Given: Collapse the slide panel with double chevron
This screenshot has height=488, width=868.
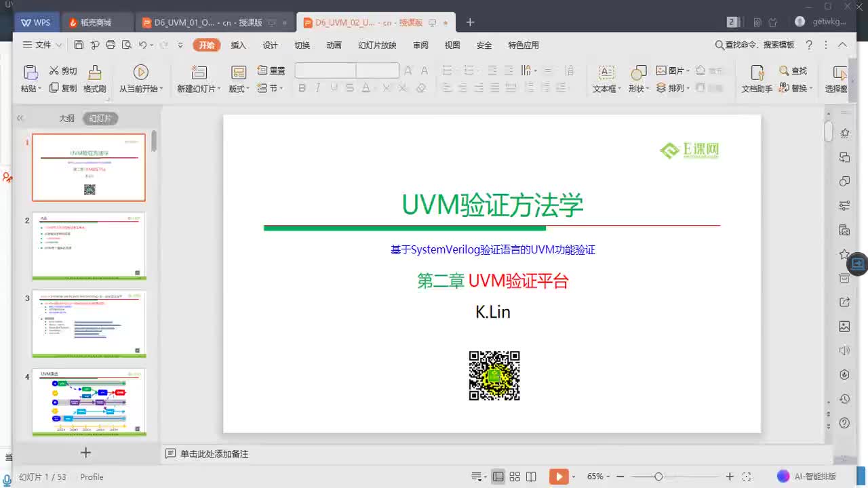Looking at the screenshot, I should click(20, 118).
